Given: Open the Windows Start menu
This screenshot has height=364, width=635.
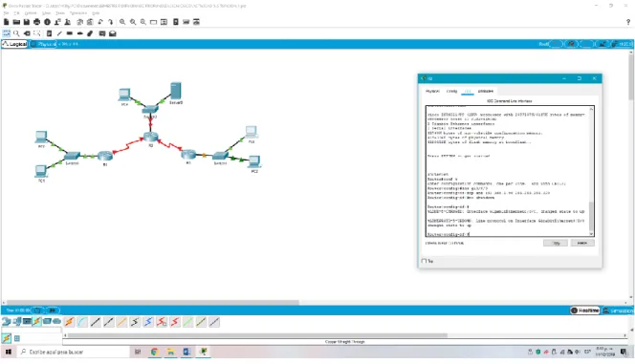Looking at the screenshot, I should (x=8, y=352).
